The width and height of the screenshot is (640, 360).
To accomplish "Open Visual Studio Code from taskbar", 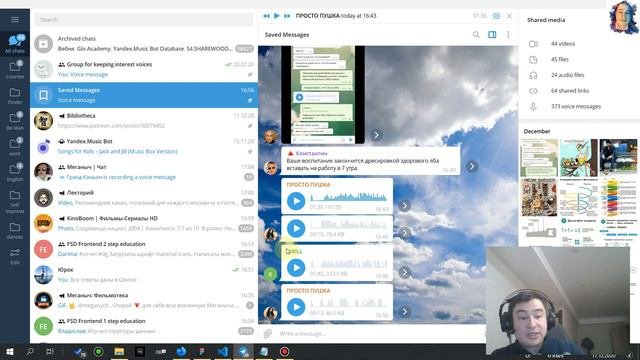I will pos(223,351).
